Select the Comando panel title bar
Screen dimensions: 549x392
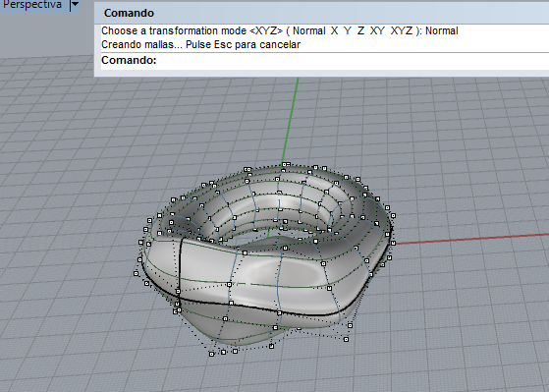[321, 13]
